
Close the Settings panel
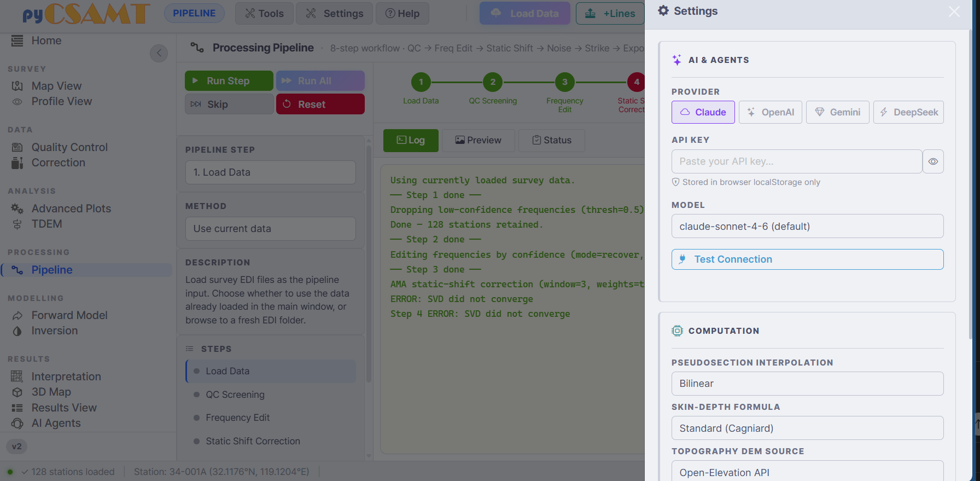pyautogui.click(x=954, y=11)
